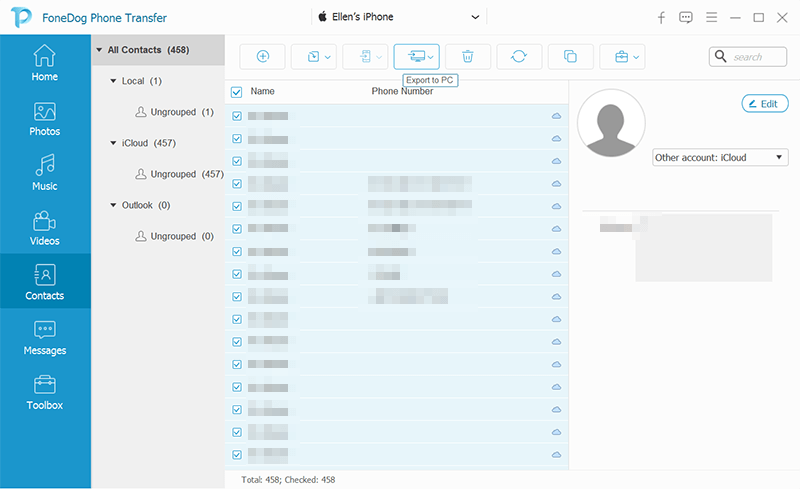Uncheck the second contact's checkbox
800x489 pixels.
pos(237,139)
